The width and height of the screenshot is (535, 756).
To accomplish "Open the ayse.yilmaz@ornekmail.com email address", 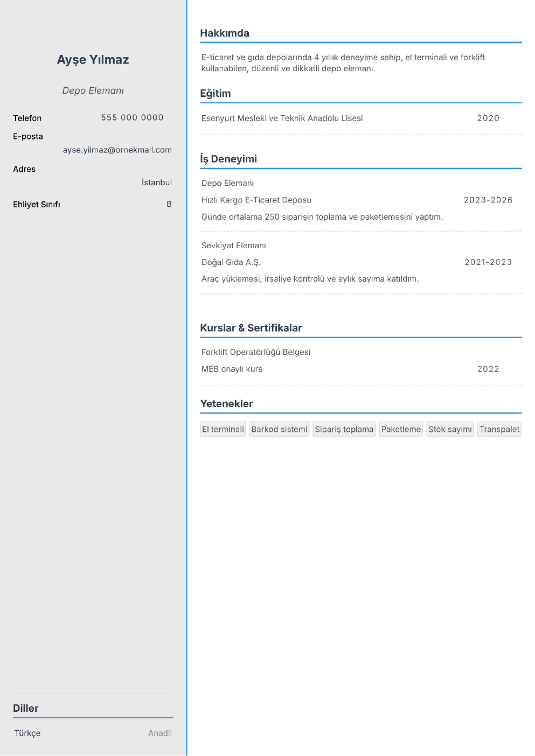I will tap(117, 150).
